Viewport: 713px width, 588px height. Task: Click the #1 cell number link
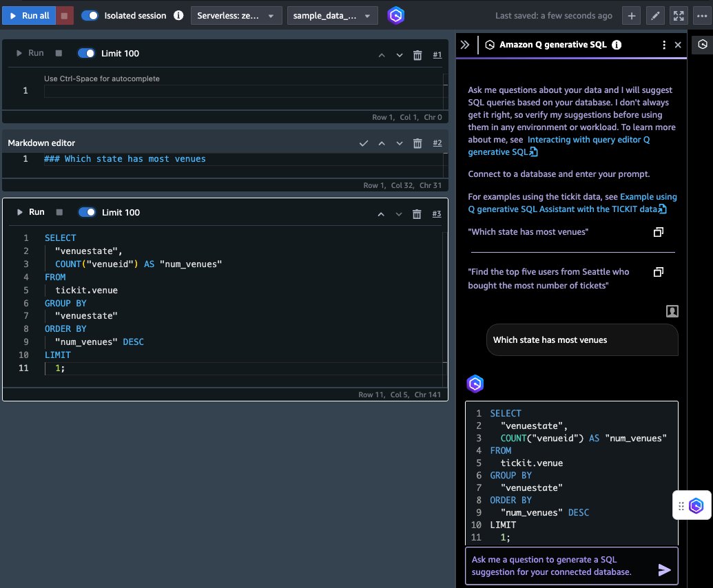437,54
